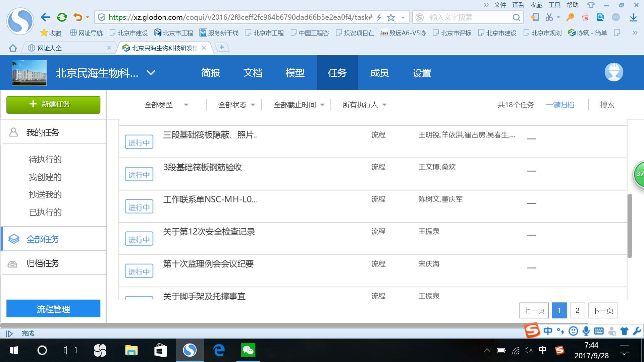
Task: Click the scissors screenshot capture icon
Action: click(549, 17)
